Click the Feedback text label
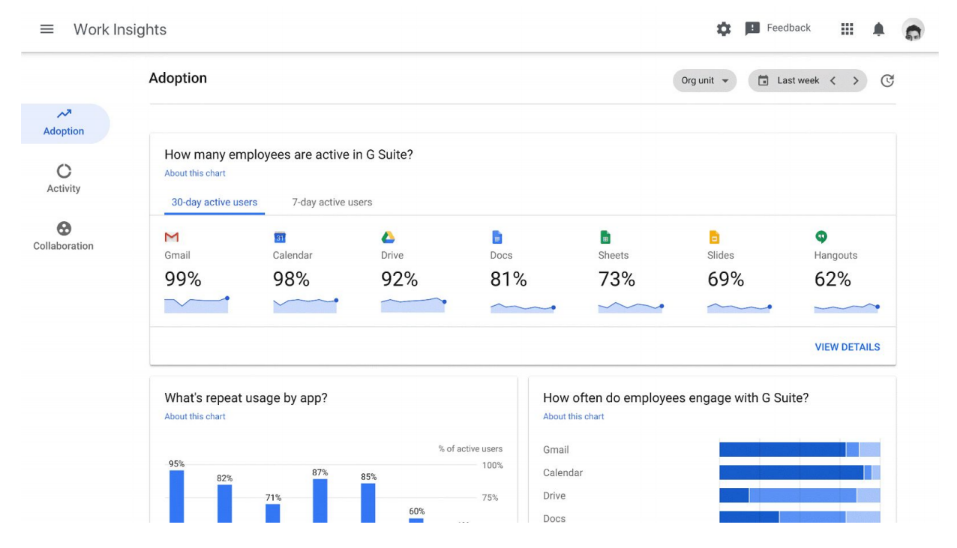The width and height of the screenshot is (957, 548). click(788, 28)
